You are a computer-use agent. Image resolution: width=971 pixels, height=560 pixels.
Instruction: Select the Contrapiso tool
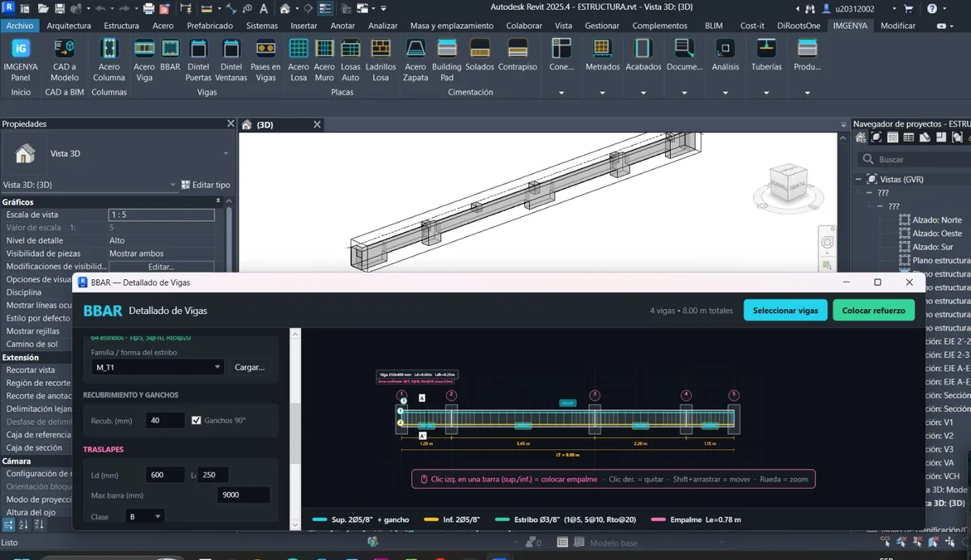[518, 55]
